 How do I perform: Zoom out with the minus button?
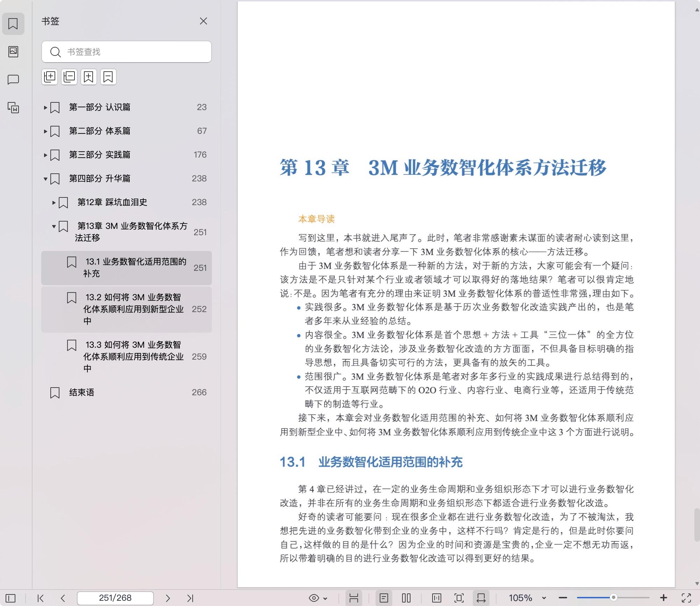point(563,598)
